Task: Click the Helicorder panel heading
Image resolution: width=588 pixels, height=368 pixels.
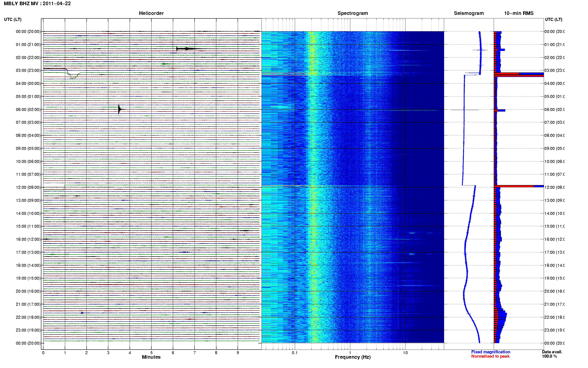Action: [x=151, y=13]
